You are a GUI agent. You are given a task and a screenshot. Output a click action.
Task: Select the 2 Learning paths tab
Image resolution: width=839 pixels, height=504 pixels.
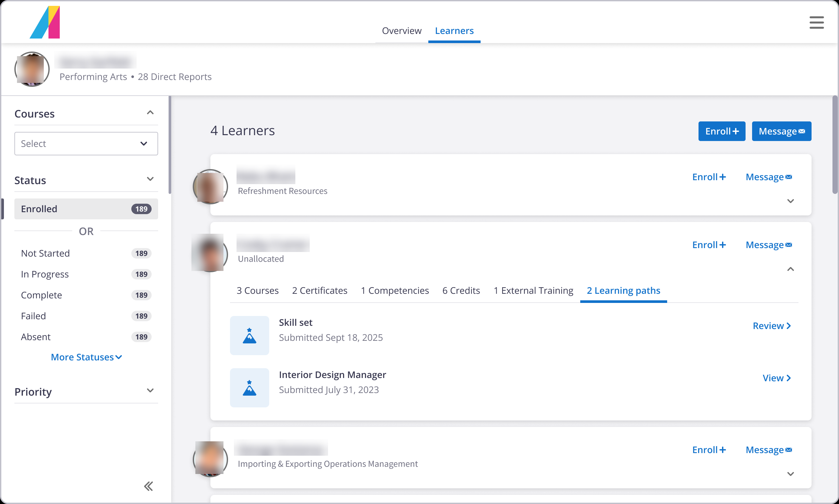point(623,291)
